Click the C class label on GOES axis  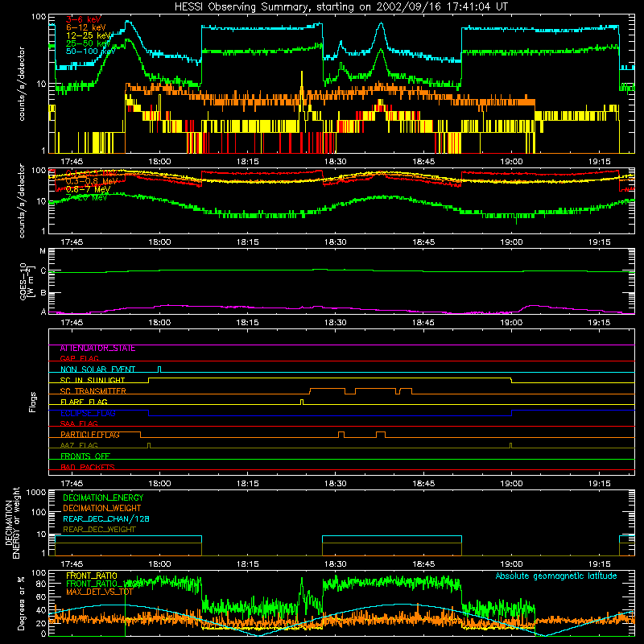tap(43, 270)
